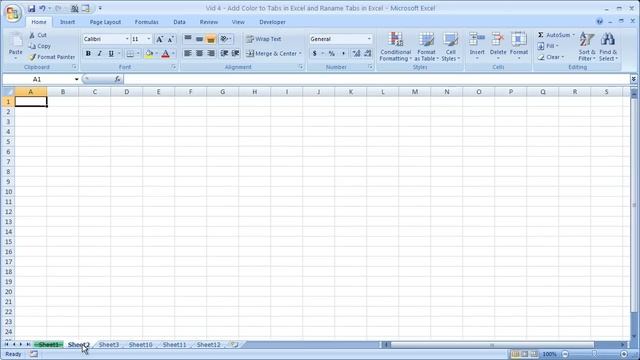Set Middle Align vertical alignment

tap(199, 39)
